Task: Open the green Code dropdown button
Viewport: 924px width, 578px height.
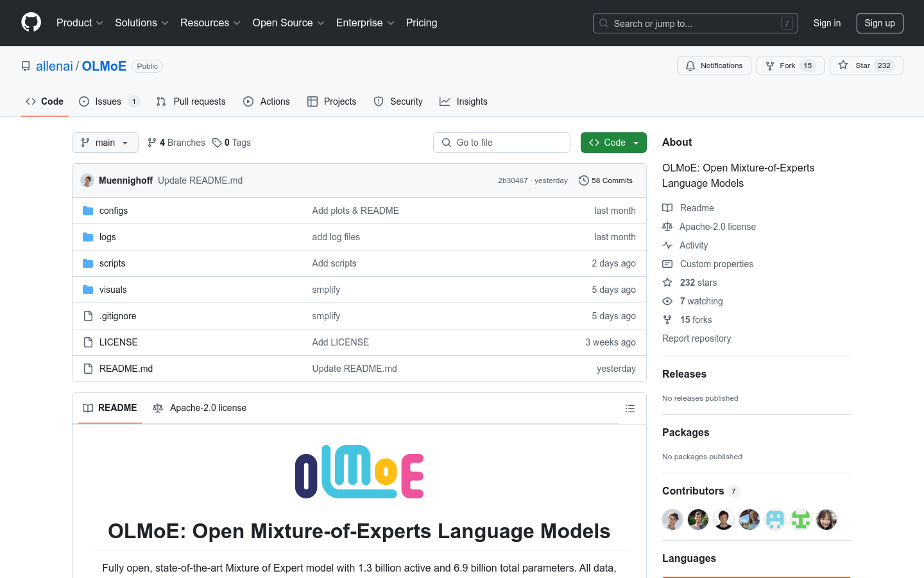Action: 613,143
